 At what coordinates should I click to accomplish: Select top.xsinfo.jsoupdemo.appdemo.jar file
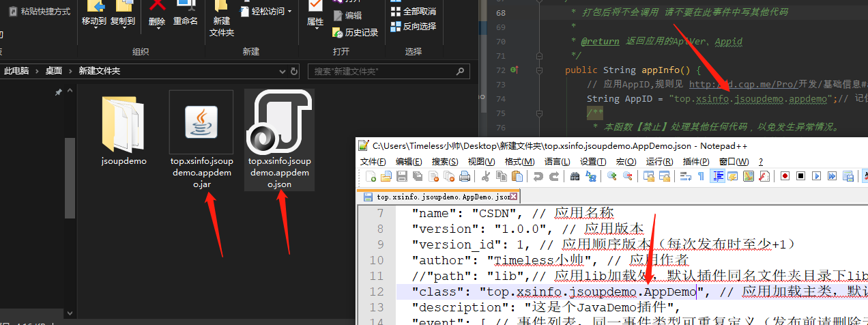coord(202,140)
